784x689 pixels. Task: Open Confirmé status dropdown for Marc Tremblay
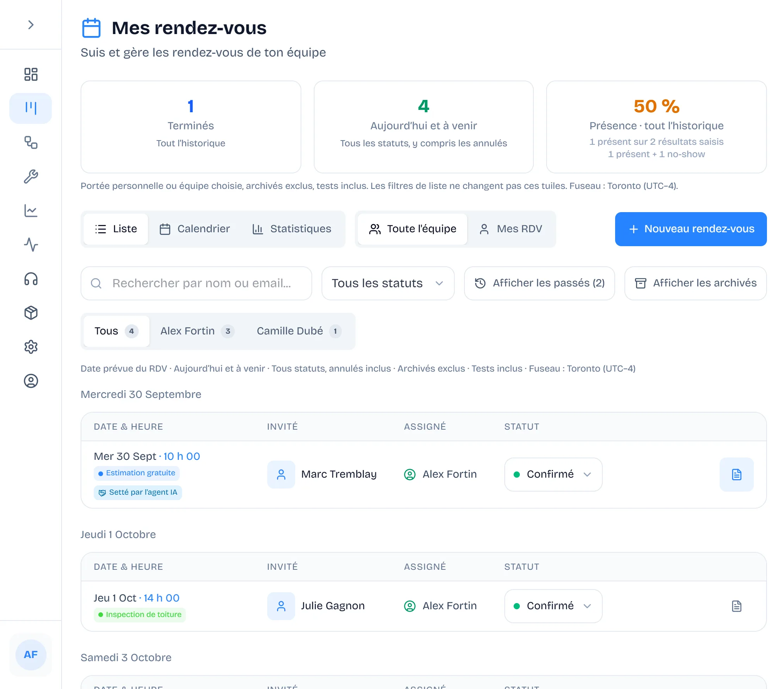click(553, 475)
